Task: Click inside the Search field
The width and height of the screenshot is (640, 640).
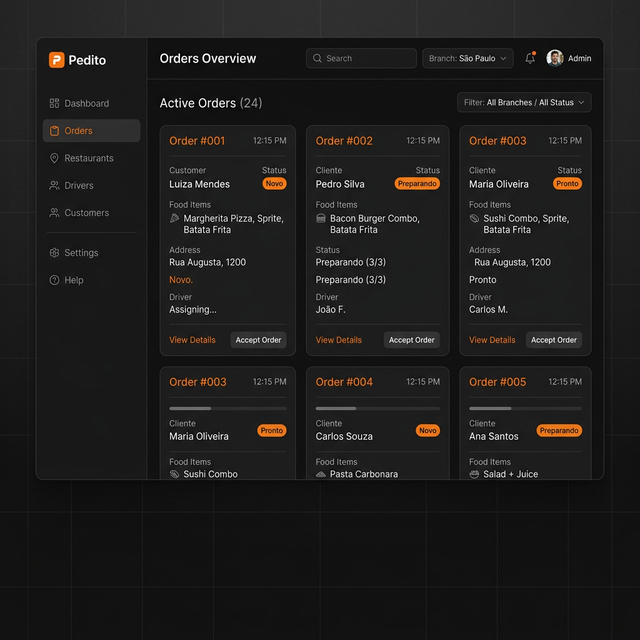Action: 362,59
